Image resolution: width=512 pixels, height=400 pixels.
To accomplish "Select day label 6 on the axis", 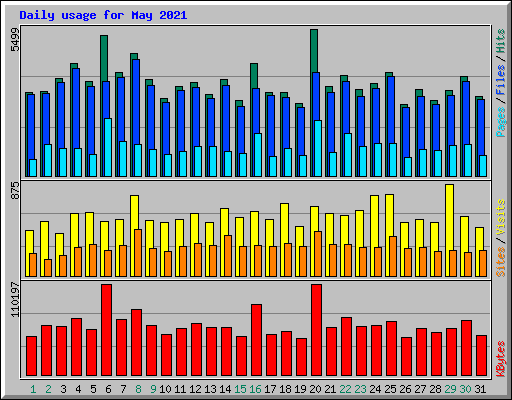I will click(108, 389).
